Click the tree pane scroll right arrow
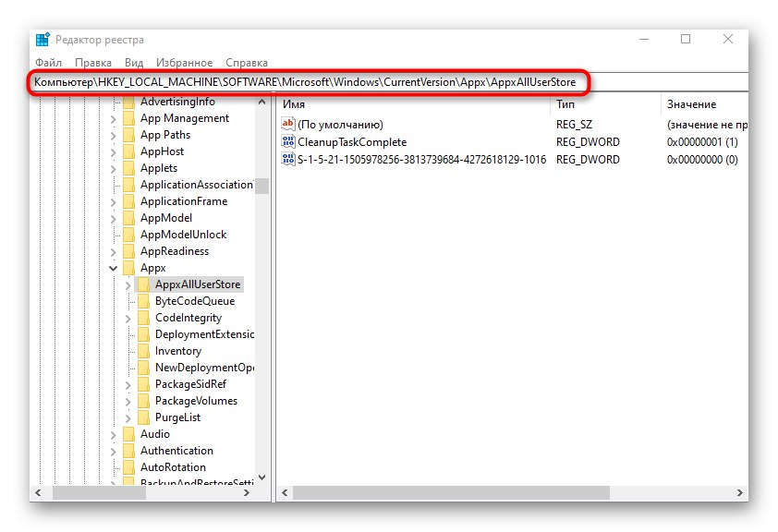The image size is (778, 532). point(247,492)
